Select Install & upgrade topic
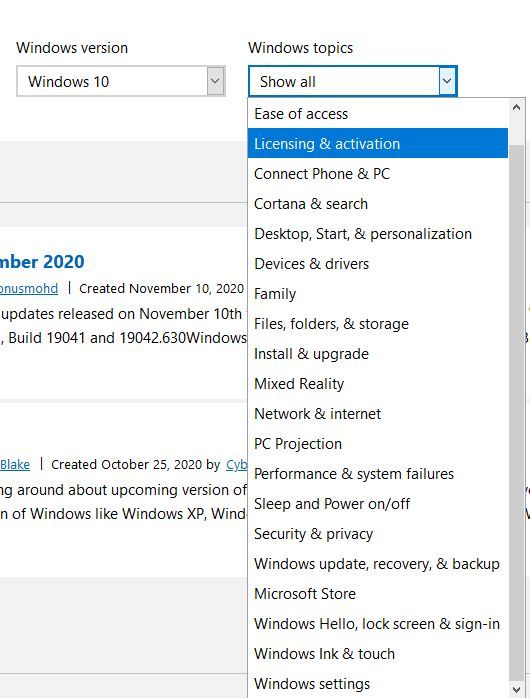This screenshot has width=530, height=698. tap(378, 354)
